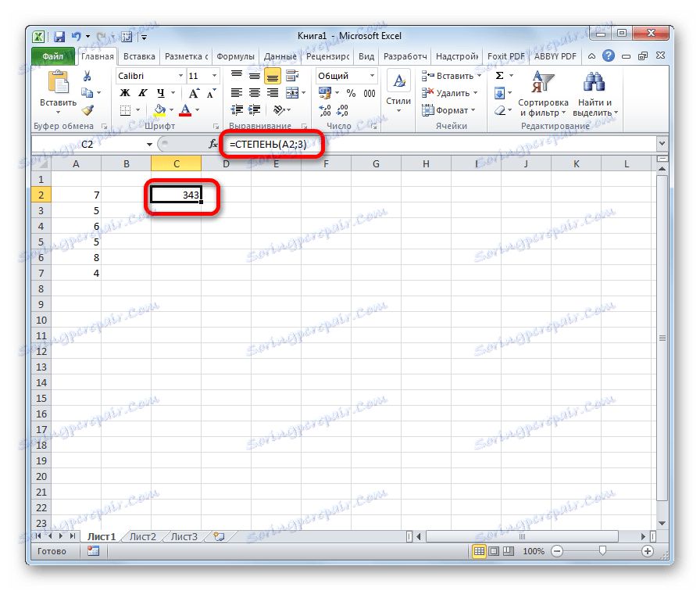
Task: Click the merge and center icon
Action: coord(292,93)
